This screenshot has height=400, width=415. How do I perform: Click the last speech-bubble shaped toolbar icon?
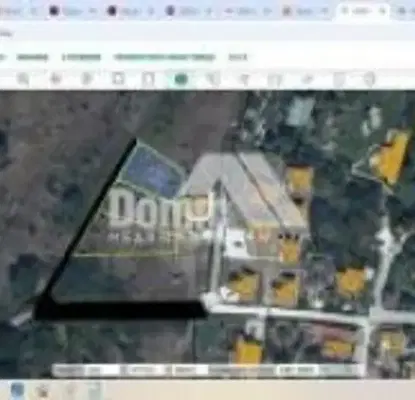[x=369, y=79]
